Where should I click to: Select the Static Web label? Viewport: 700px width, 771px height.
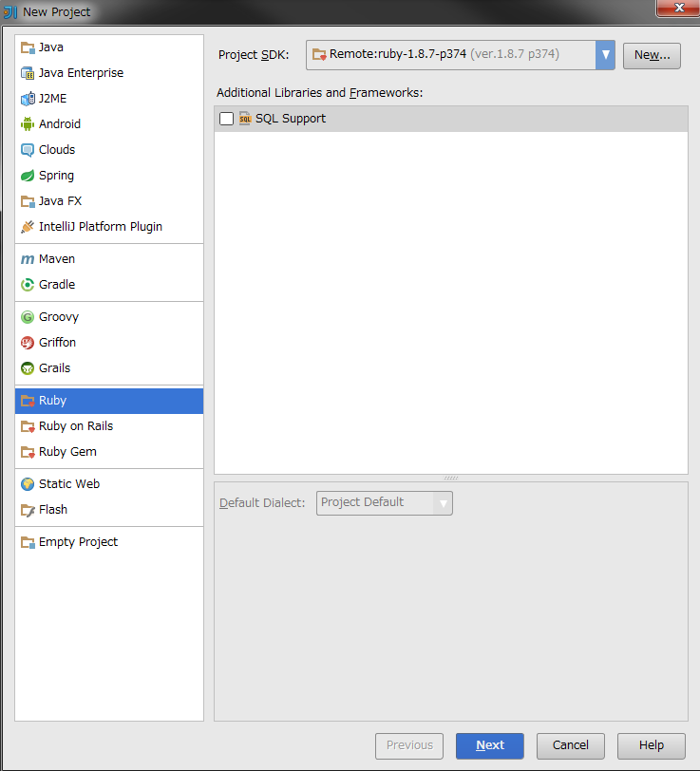pos(69,484)
